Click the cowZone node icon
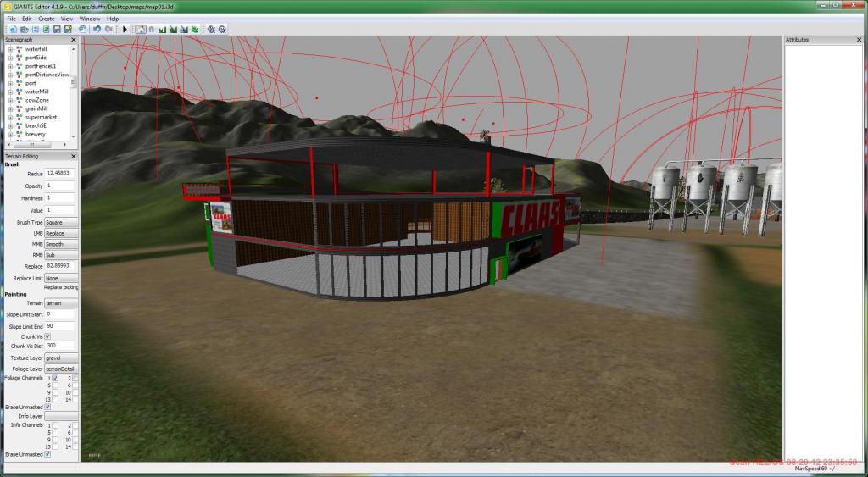868x477 pixels. 19,100
